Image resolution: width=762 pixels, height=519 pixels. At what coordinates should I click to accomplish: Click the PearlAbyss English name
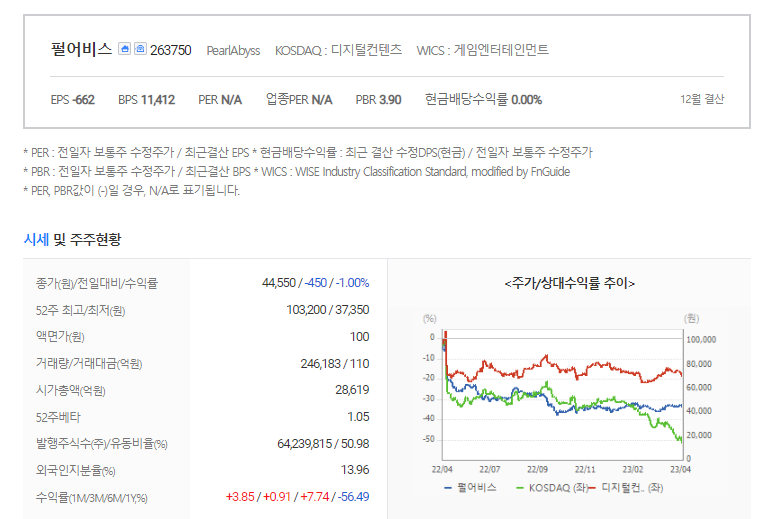(233, 51)
